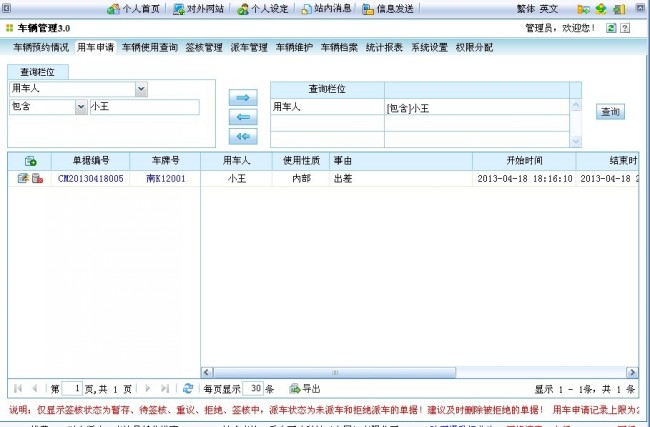Click the help question mark icon
This screenshot has width=650, height=427.
[625, 28]
